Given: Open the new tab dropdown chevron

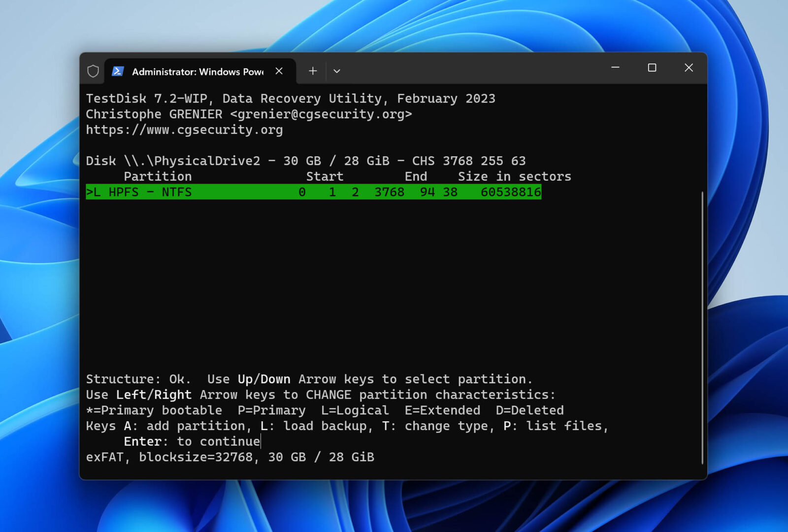Looking at the screenshot, I should [x=337, y=71].
